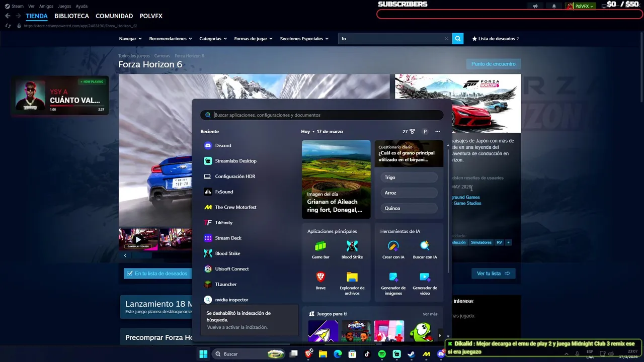Open Spotify from the taskbar
Screen dimensions: 644x362
click(382, 354)
